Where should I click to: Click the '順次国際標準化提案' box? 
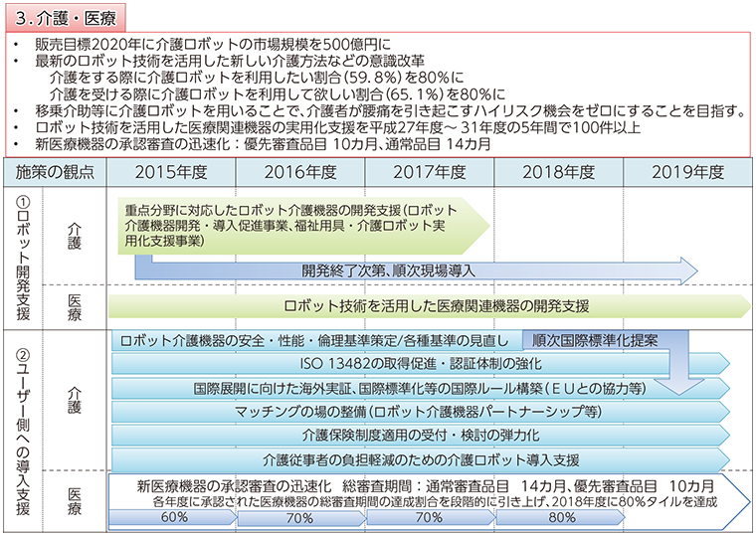596,340
